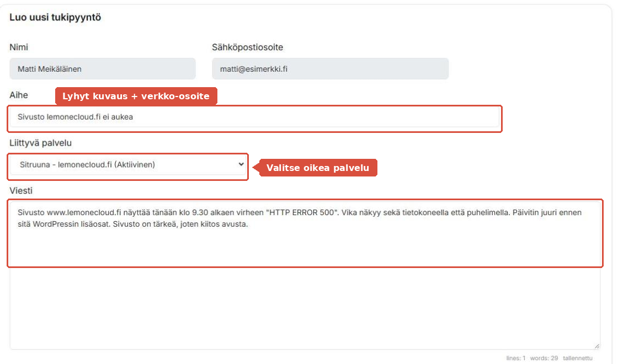Click the 'words: 29' counter

pos(544,358)
